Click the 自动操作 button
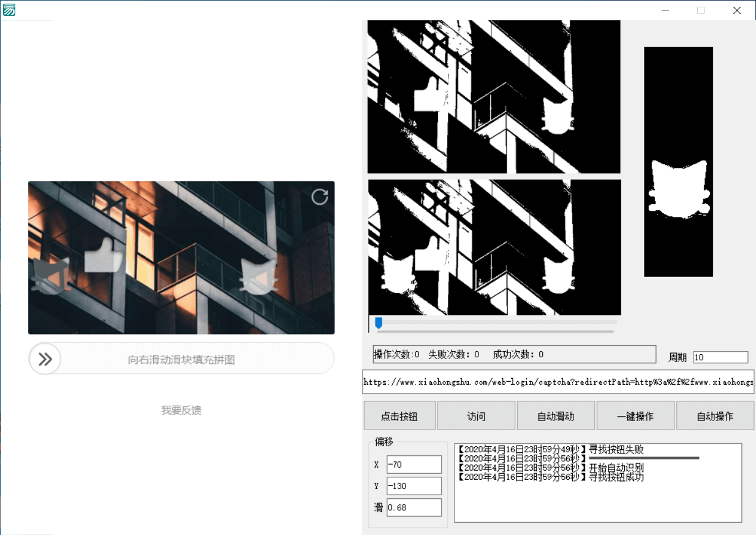Viewport: 756px width, 535px height. (x=715, y=415)
